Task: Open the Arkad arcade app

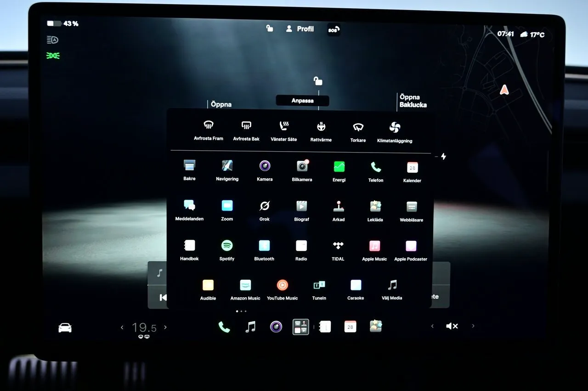Action: [339, 211]
